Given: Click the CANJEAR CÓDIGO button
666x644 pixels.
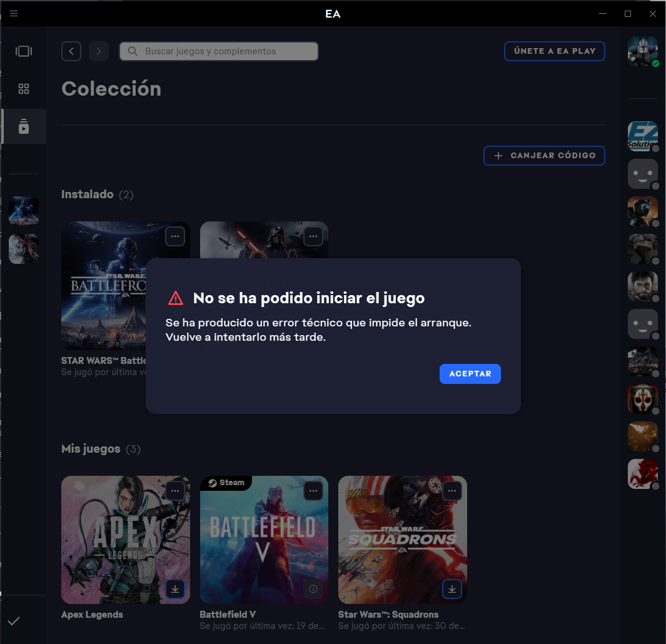Looking at the screenshot, I should (544, 156).
